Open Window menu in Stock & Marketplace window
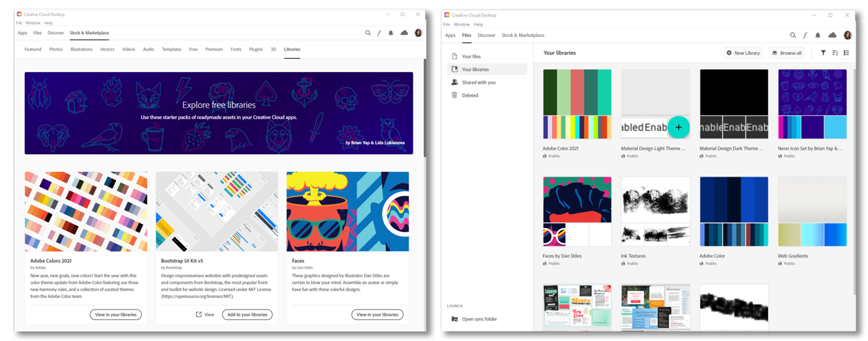Viewport: 868px width, 341px height. click(x=34, y=23)
